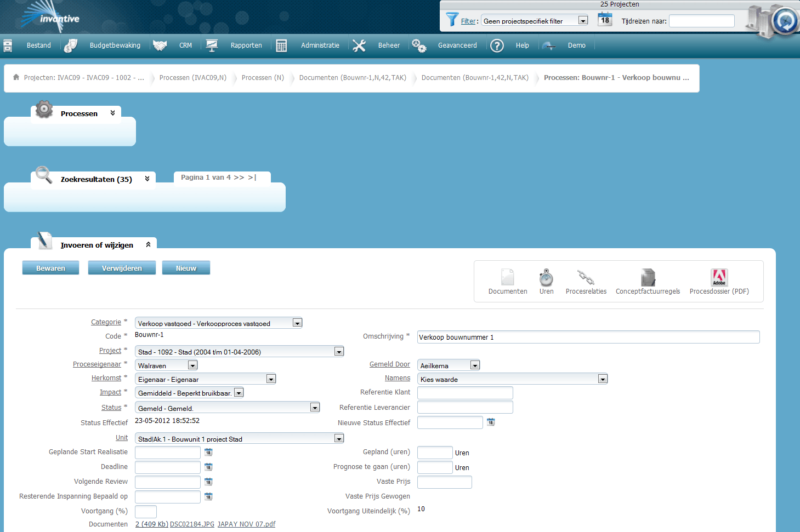Open the Herkomst dropdown
The width and height of the screenshot is (800, 532).
(206, 379)
